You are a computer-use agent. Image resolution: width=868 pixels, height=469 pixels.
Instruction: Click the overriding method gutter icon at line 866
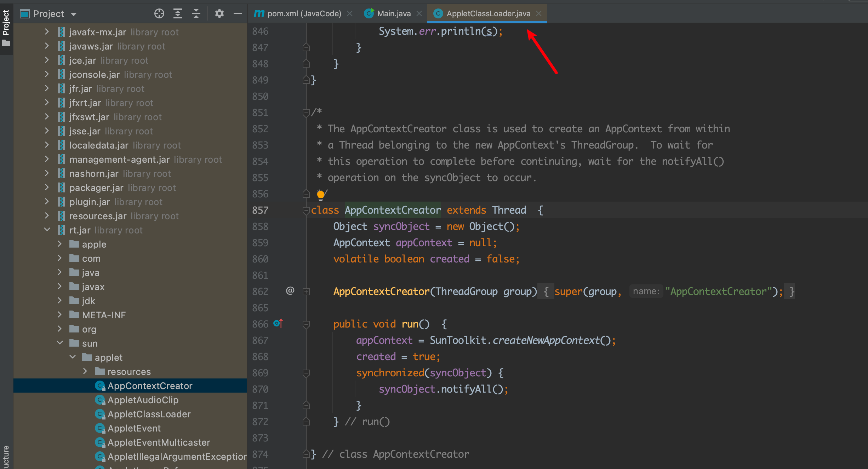point(278,323)
